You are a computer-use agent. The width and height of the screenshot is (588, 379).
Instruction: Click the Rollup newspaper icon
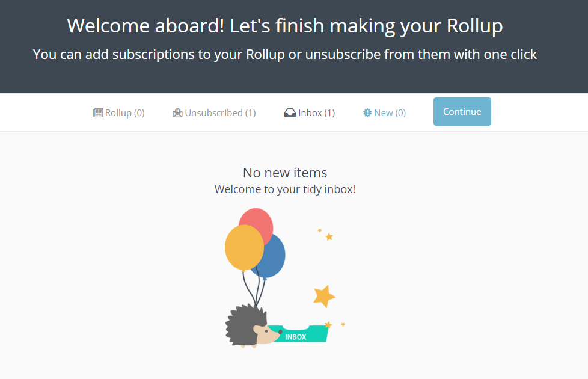click(98, 113)
